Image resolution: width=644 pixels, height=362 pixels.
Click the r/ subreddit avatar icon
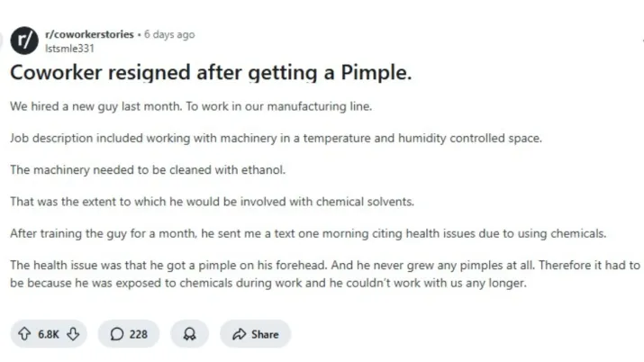(24, 41)
